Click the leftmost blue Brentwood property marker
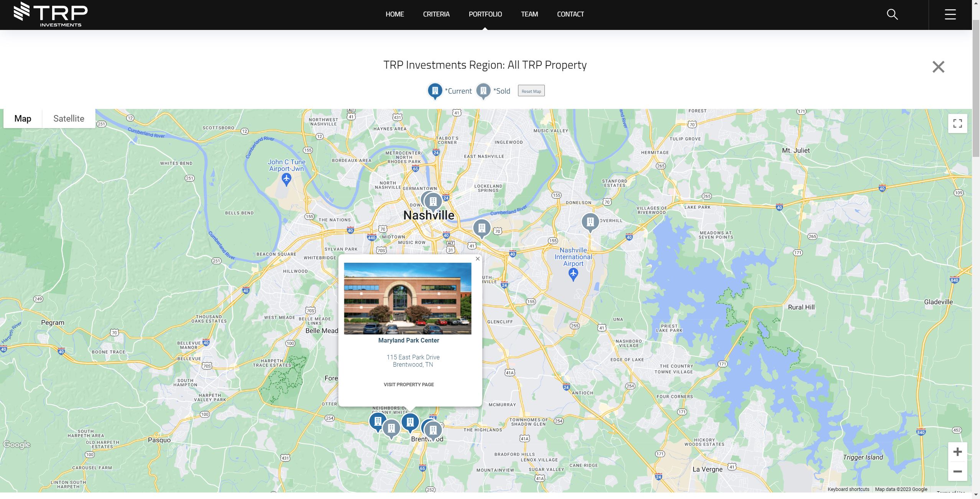 coord(378,421)
